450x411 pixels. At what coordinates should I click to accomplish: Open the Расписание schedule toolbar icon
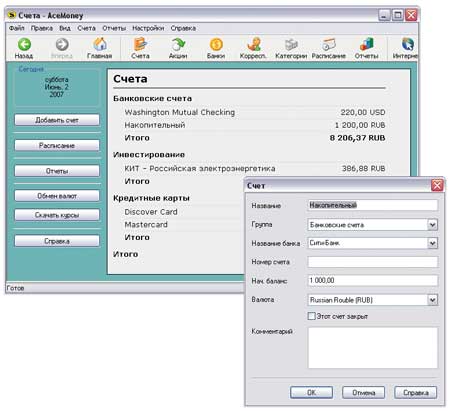(x=329, y=44)
